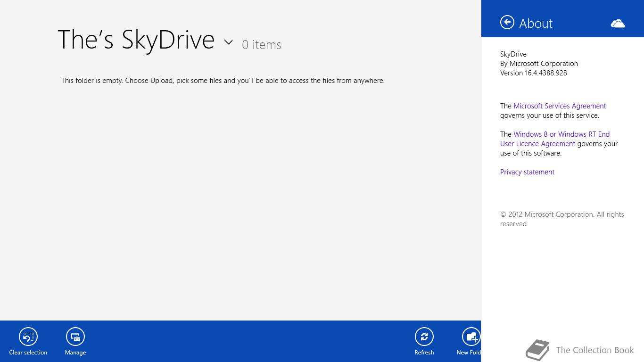
Task: Expand the SkyDrive title dropdown chevron
Action: coord(229,42)
